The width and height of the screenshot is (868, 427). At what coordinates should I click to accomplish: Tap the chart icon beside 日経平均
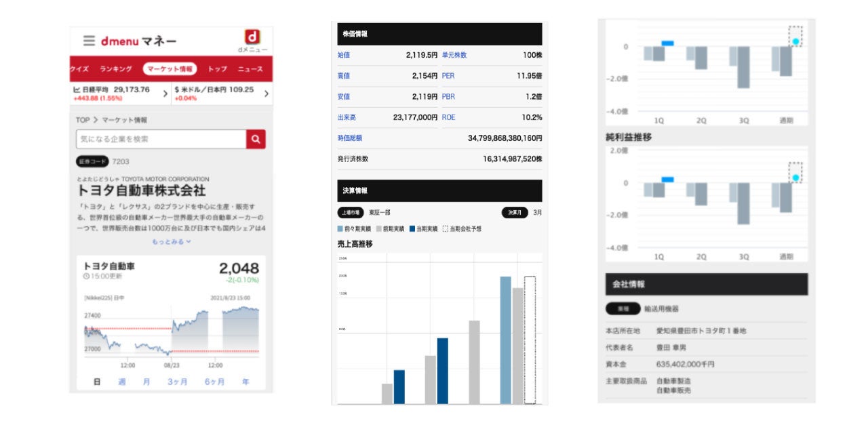(76, 89)
